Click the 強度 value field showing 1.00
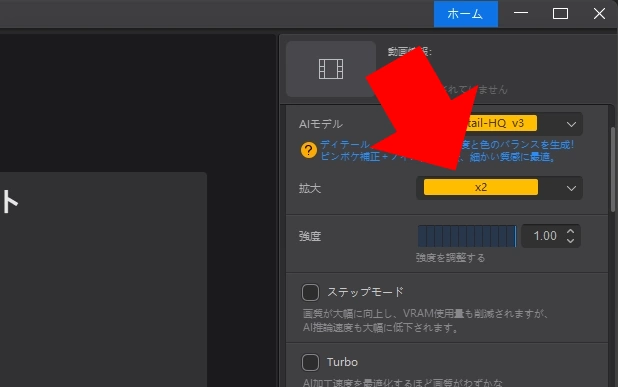 (x=545, y=236)
